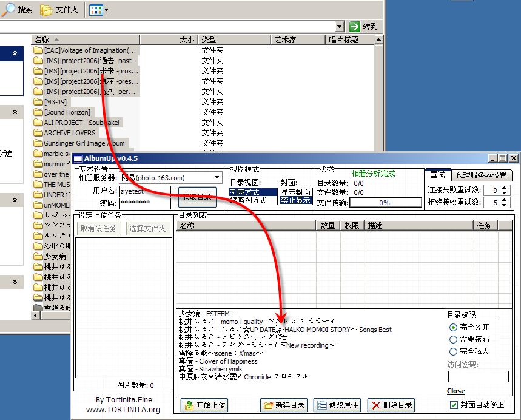Image resolution: width=521 pixels, height=420 pixels.
Task: Delete the directory using 删除目录
Action: [391, 405]
